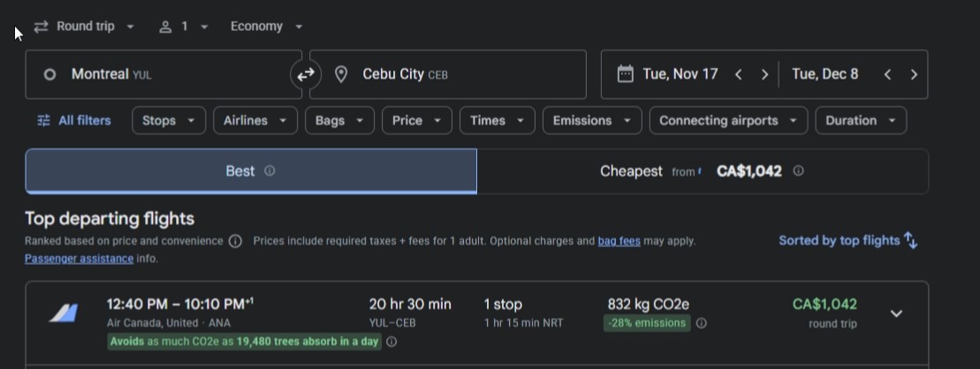Open the Price filter dropdown
Screen dimensions: 980x369
click(417, 121)
